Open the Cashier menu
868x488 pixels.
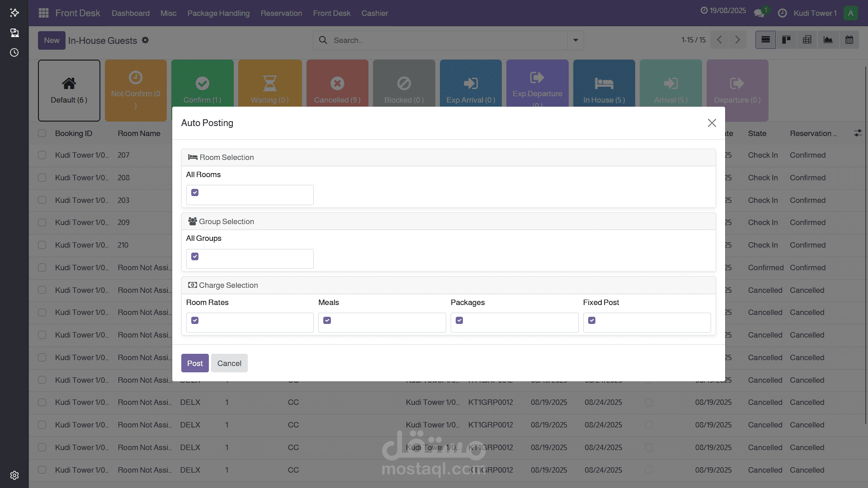pos(374,13)
